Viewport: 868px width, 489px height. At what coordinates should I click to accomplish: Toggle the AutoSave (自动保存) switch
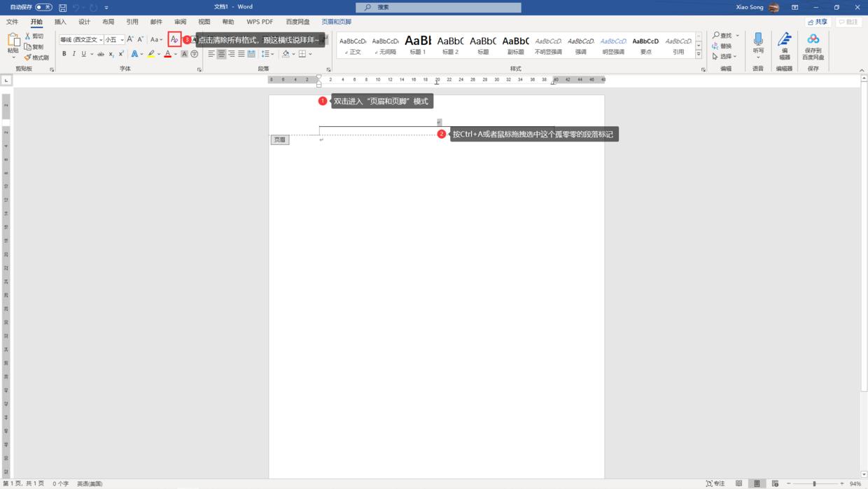tap(43, 7)
